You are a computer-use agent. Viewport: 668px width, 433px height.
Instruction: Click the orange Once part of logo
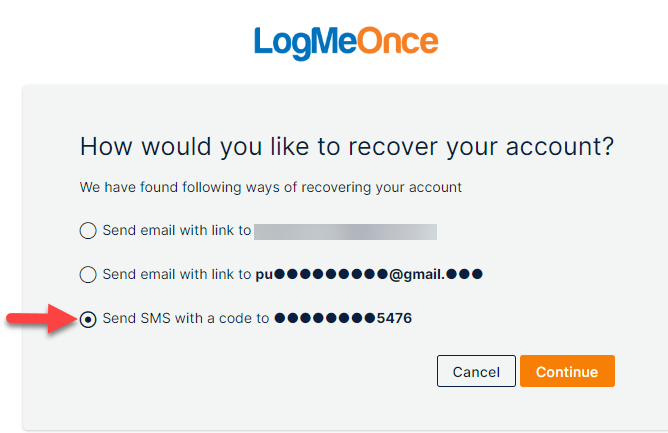click(x=397, y=41)
